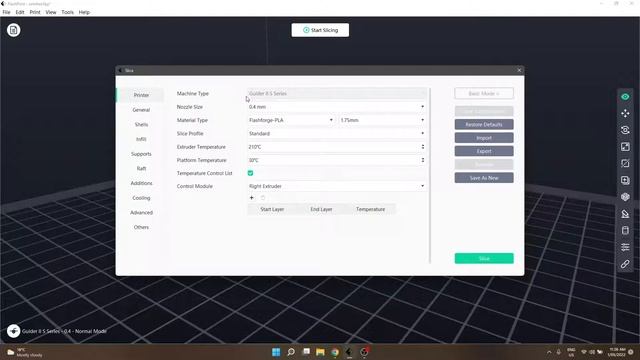Click the duplicate model plus icon
The image size is (640, 360).
[625, 180]
